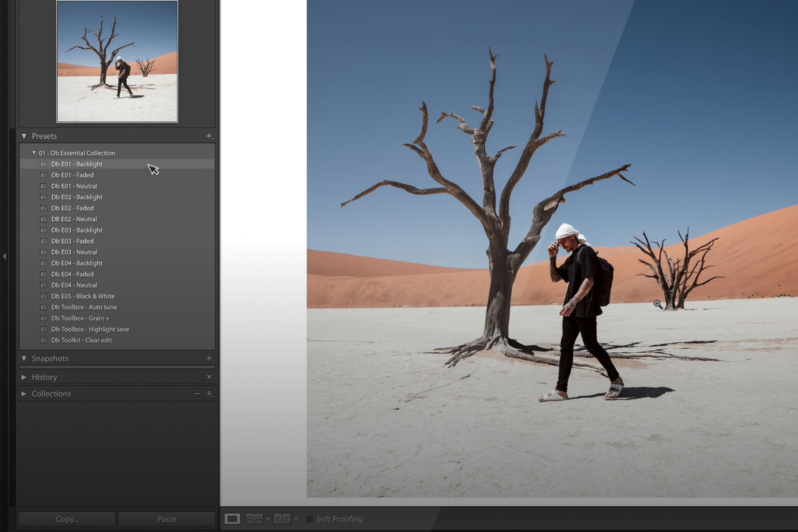Apply the Db Toolbox - Grain + preset

click(117, 318)
